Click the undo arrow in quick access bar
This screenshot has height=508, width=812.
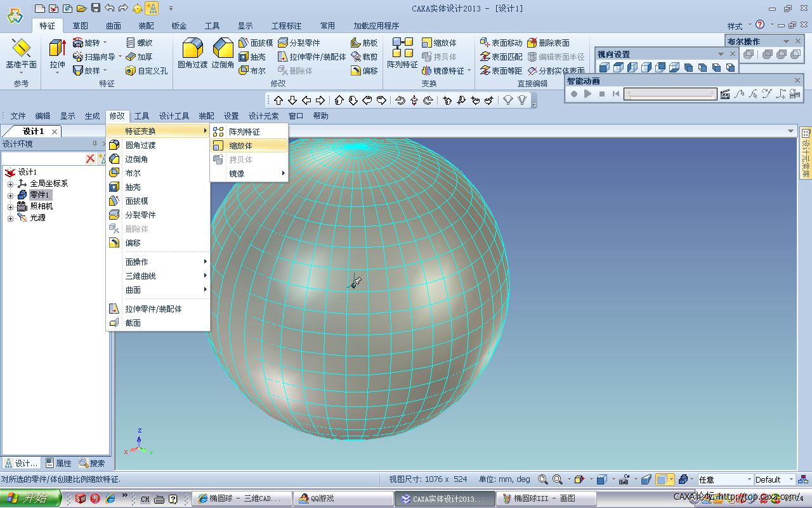click(x=109, y=8)
